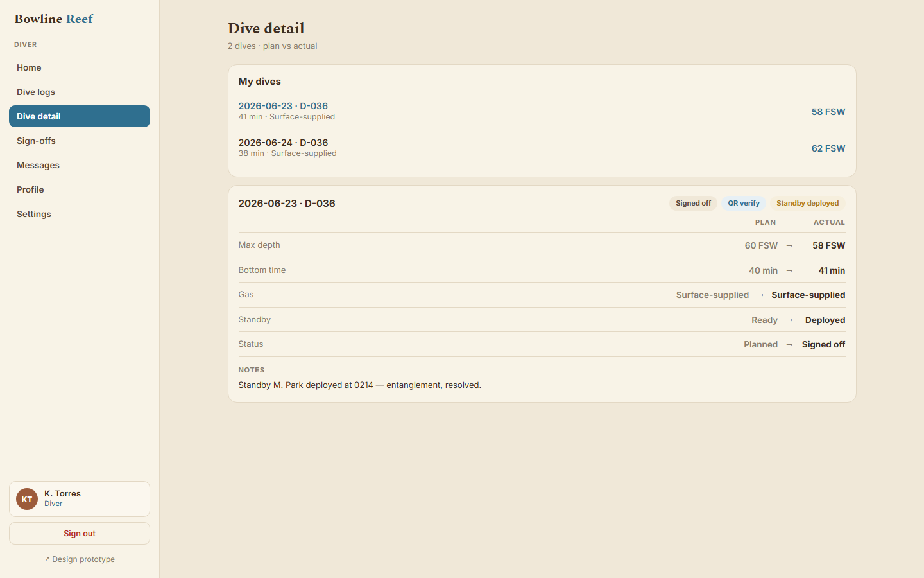
Task: Select the 2026-06-23 · D-036 dive in My dives
Action: click(542, 112)
